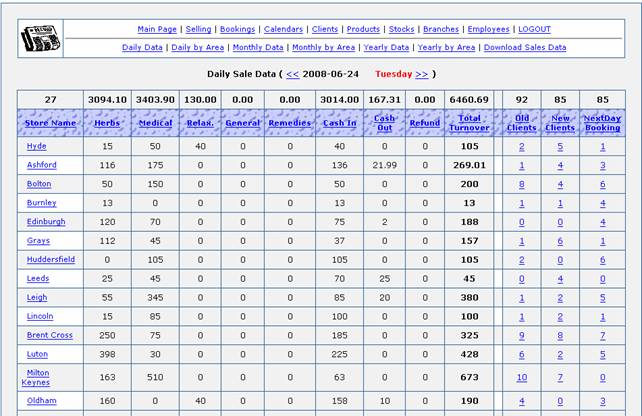This screenshot has height=416, width=642.
Task: Go to next day arrow
Action: 421,74
